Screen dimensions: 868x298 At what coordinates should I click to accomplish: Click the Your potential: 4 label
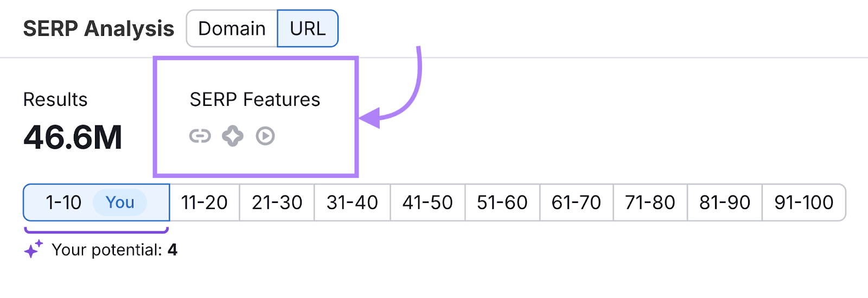click(114, 250)
